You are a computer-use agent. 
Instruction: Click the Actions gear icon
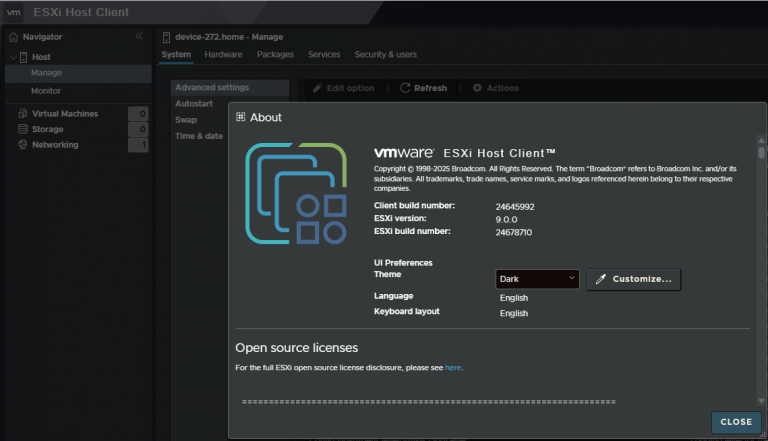click(x=477, y=88)
